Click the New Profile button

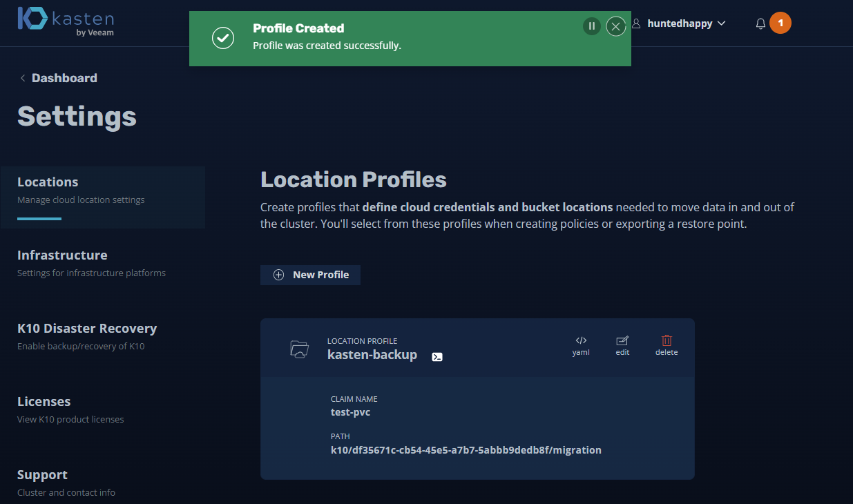pyautogui.click(x=310, y=275)
